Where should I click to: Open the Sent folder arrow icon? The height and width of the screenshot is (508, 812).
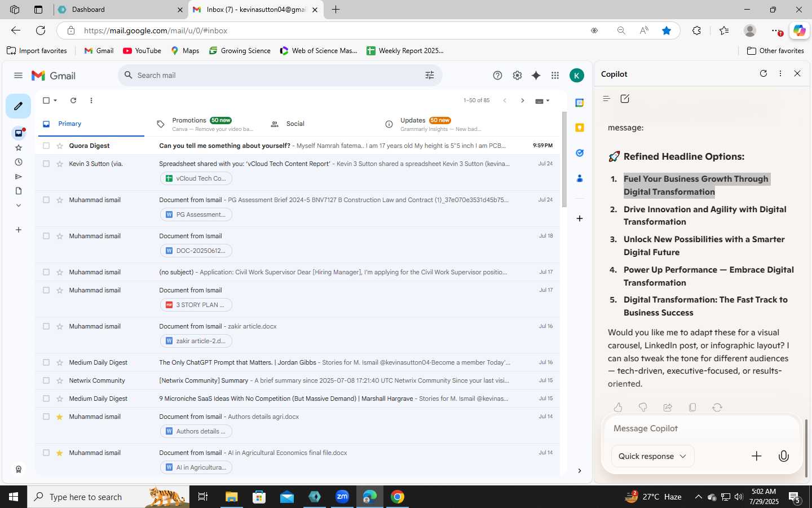[x=19, y=177]
